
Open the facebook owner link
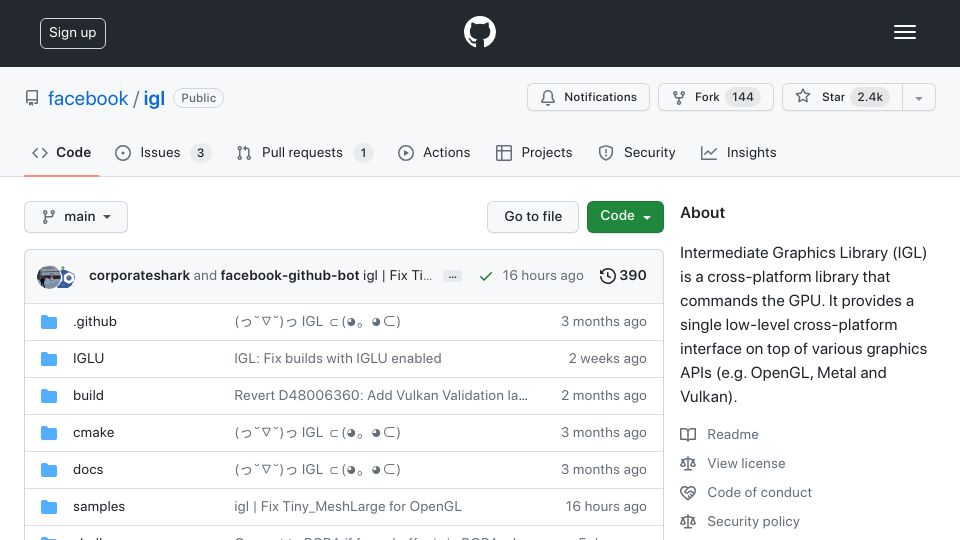click(x=88, y=98)
